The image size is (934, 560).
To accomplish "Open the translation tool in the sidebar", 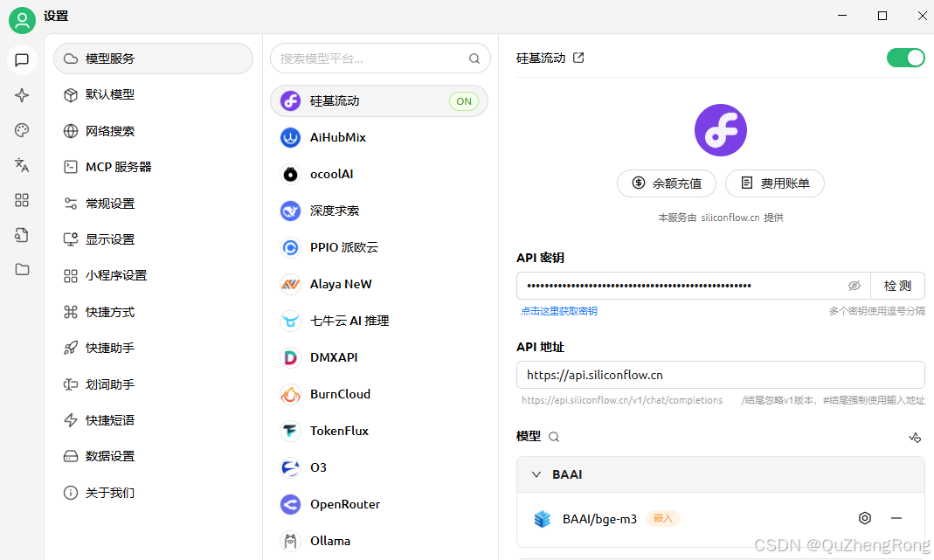I will coord(21,165).
